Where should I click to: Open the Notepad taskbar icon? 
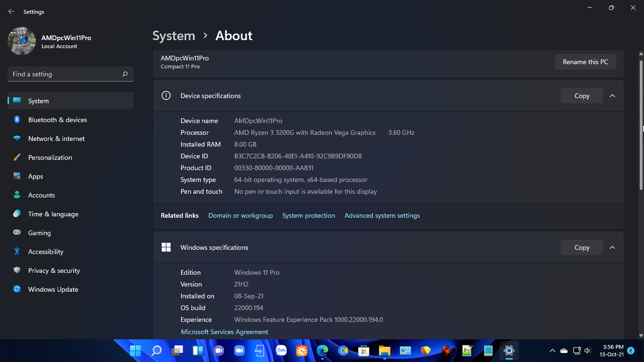[x=488, y=350]
